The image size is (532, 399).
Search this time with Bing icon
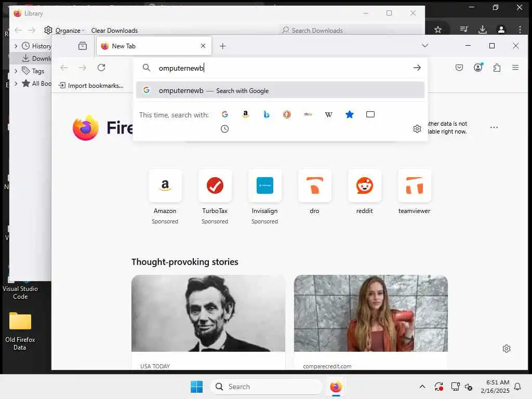pyautogui.click(x=267, y=114)
